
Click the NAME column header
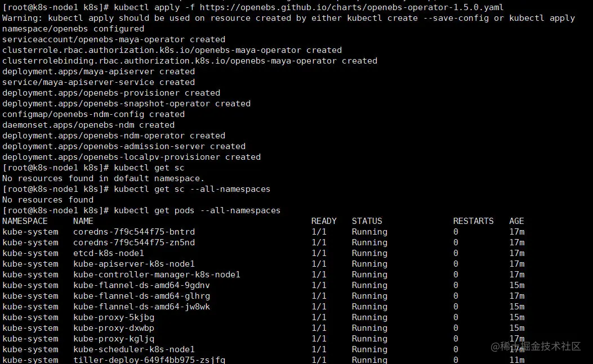coord(83,222)
